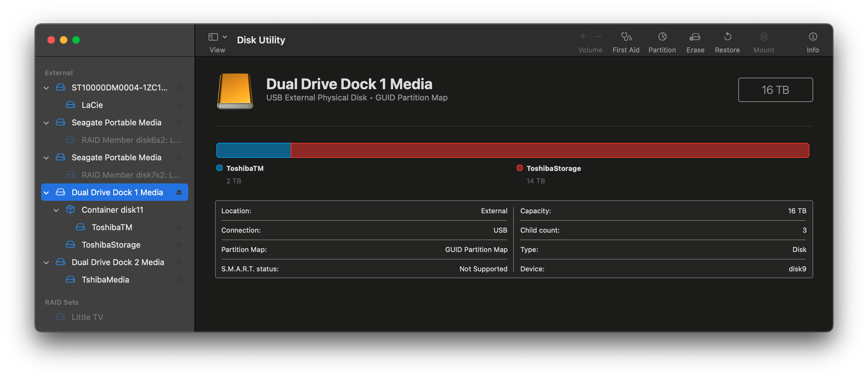Select ToshibaTM volume in the sidebar
868x378 pixels.
click(x=112, y=227)
